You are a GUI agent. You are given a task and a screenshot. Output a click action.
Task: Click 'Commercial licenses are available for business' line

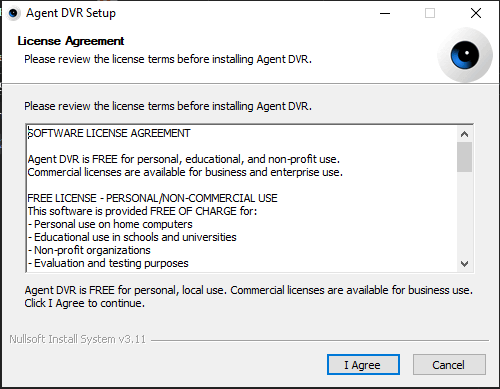click(185, 172)
